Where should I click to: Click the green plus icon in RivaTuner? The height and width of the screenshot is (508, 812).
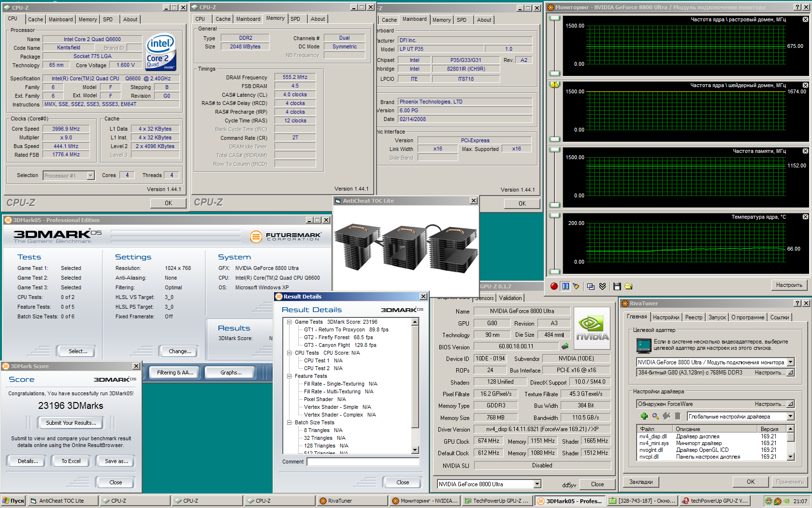(x=644, y=416)
